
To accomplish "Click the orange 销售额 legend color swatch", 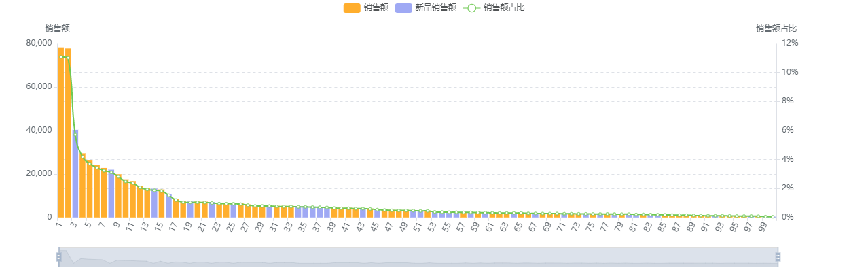I will click(x=352, y=8).
